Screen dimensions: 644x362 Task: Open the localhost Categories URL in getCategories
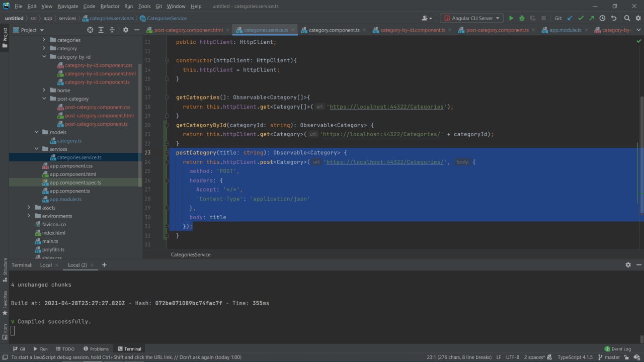click(x=386, y=107)
